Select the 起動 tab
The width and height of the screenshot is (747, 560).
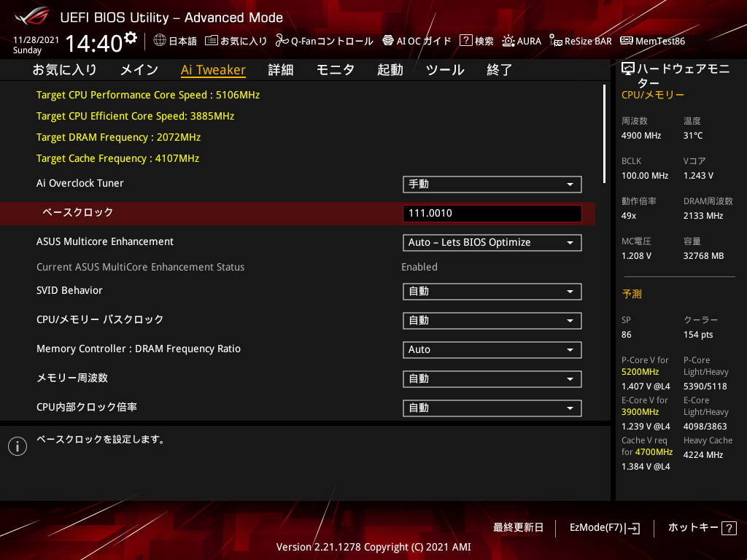390,70
